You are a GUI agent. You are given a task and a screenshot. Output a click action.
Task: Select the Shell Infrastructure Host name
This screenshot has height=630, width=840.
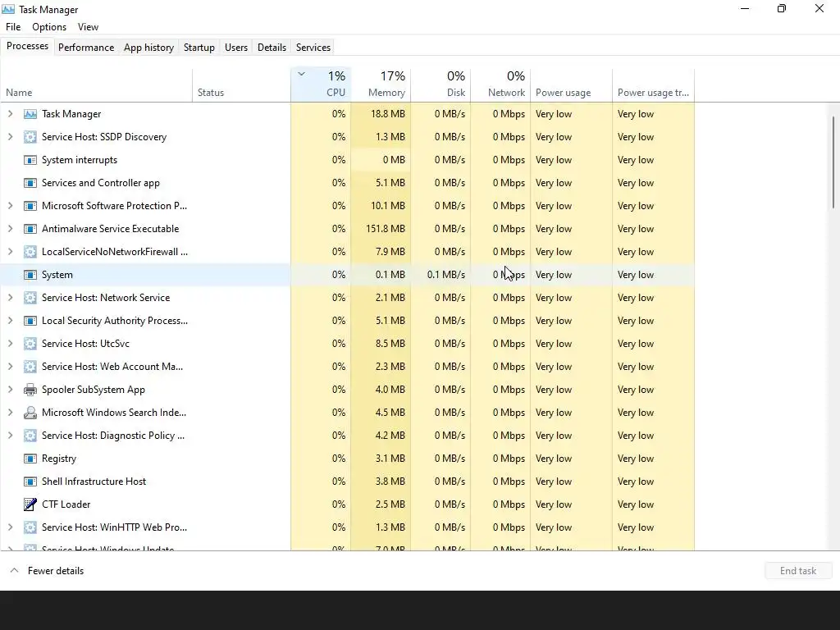point(94,482)
